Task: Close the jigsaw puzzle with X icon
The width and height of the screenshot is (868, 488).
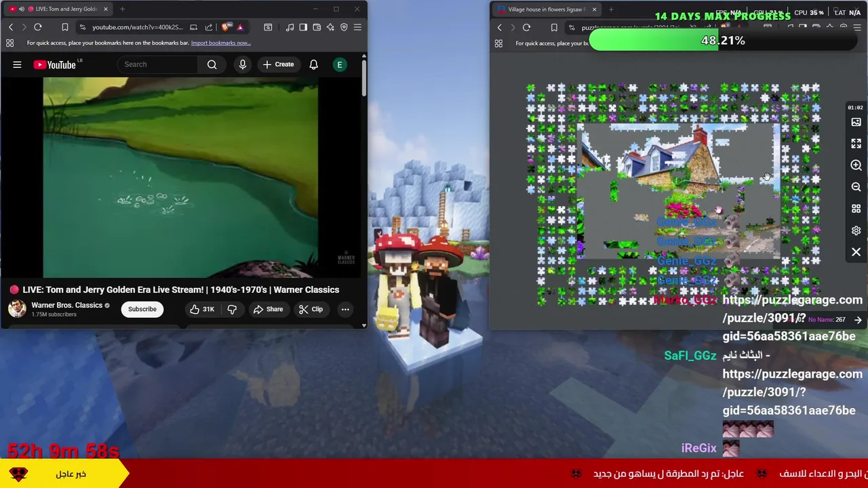Action: 856,252
